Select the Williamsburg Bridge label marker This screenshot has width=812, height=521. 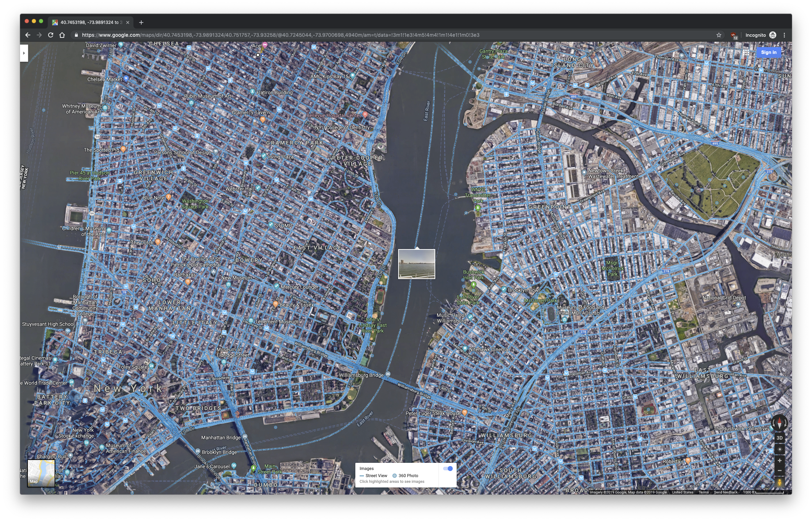point(388,374)
